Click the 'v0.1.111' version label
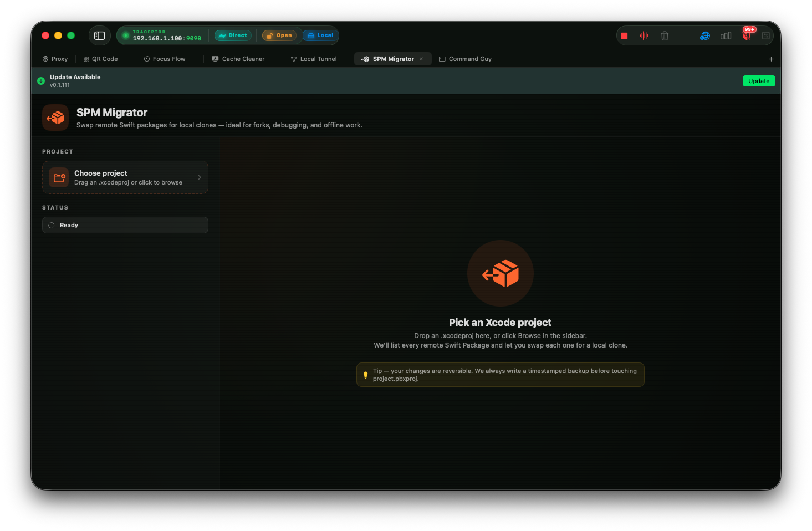812x531 pixels. [x=60, y=85]
